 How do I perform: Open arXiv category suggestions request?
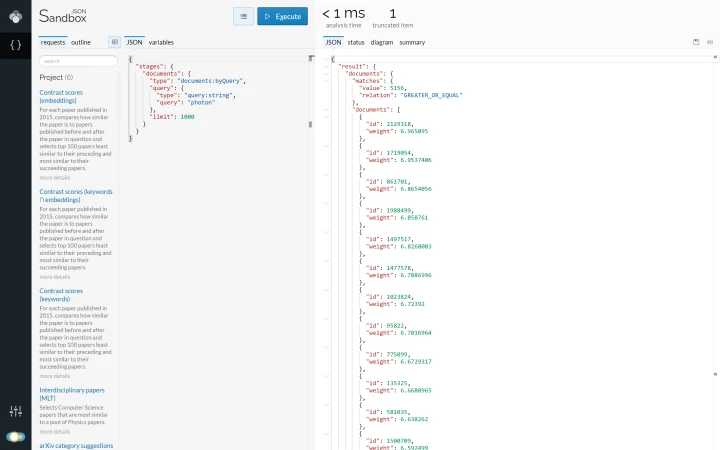pyautogui.click(x=76, y=445)
